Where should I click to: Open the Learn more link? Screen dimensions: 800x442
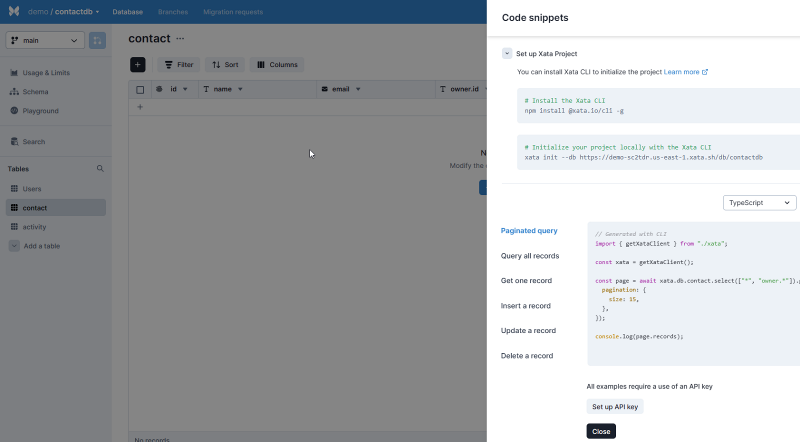[x=686, y=72]
